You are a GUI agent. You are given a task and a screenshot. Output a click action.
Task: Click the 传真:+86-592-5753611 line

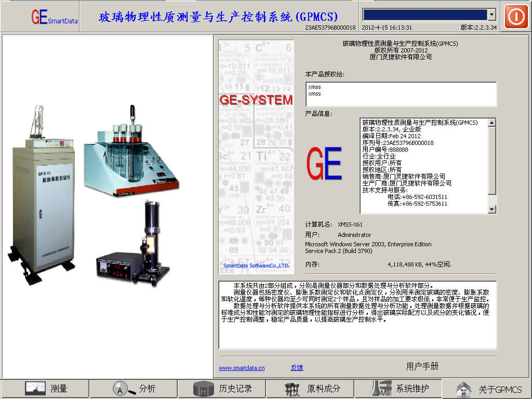tap(417, 204)
